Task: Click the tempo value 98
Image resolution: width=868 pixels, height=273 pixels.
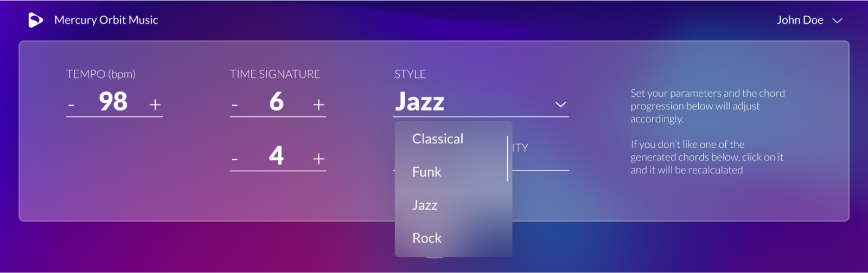Action: [x=113, y=102]
